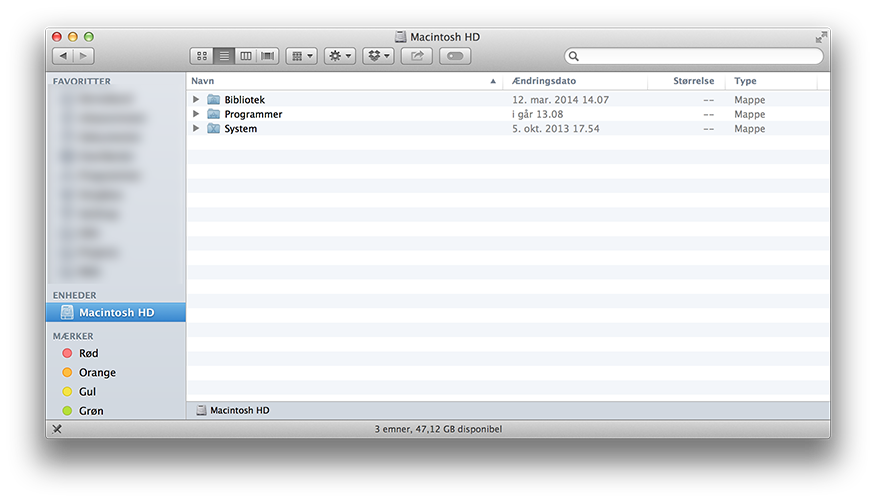Image resolution: width=876 pixels, height=502 pixels.
Task: Select the System row name
Action: [x=241, y=129]
